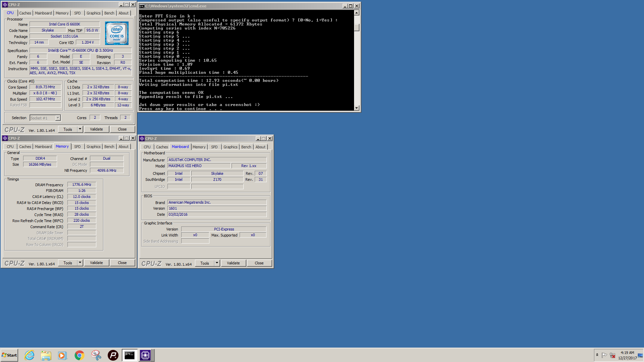
Task: Click Tools button in CPU window
Action: 68,129
